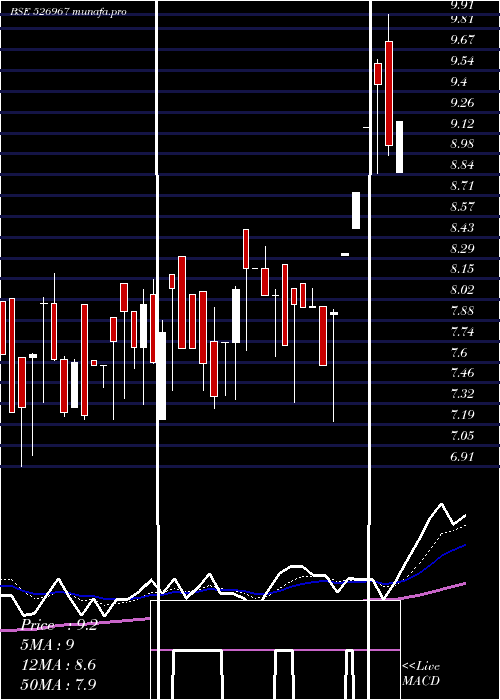The height and width of the screenshot is (700, 500).
Task: Click the 9.67 price axis label
Action: [462, 40]
